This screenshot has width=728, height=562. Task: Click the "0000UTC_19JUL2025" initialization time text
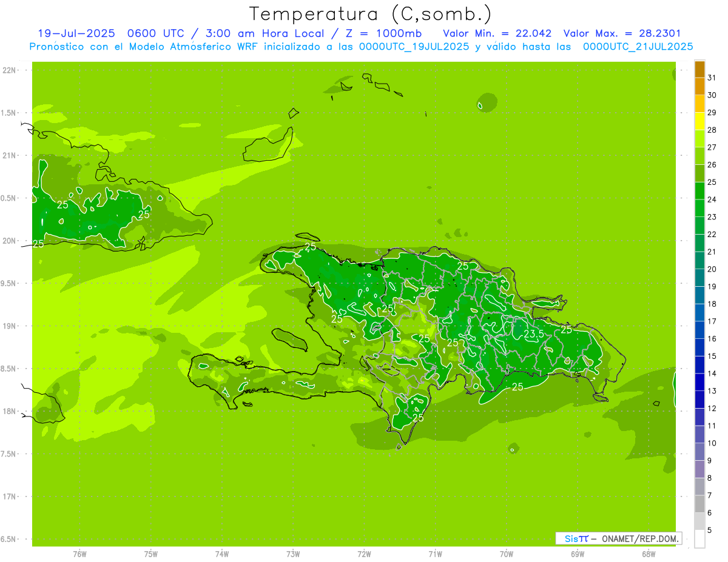coord(414,47)
